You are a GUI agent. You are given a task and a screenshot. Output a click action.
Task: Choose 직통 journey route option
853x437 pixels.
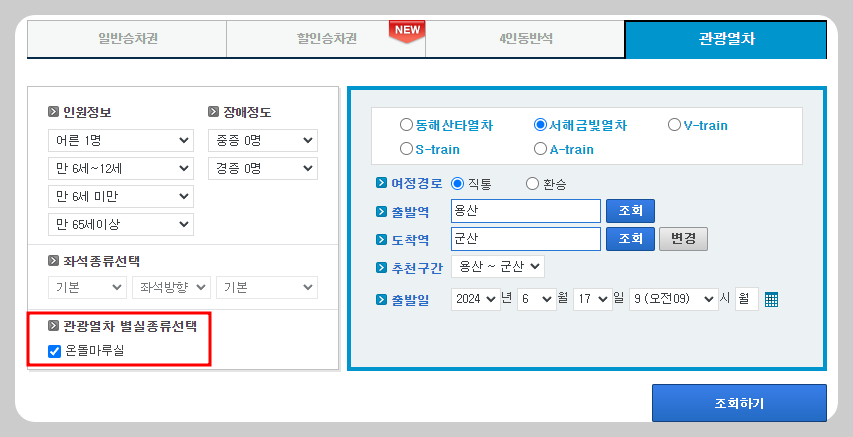pyautogui.click(x=458, y=184)
